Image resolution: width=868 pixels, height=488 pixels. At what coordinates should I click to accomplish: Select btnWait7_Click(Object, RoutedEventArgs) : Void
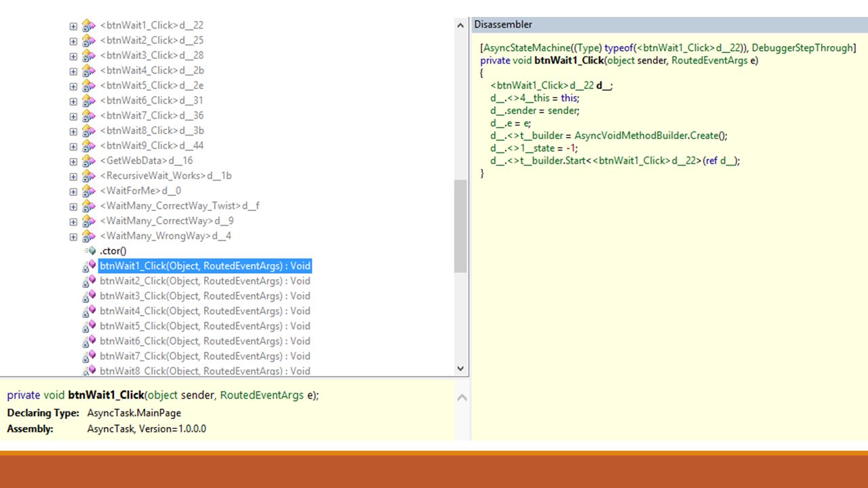(x=205, y=356)
